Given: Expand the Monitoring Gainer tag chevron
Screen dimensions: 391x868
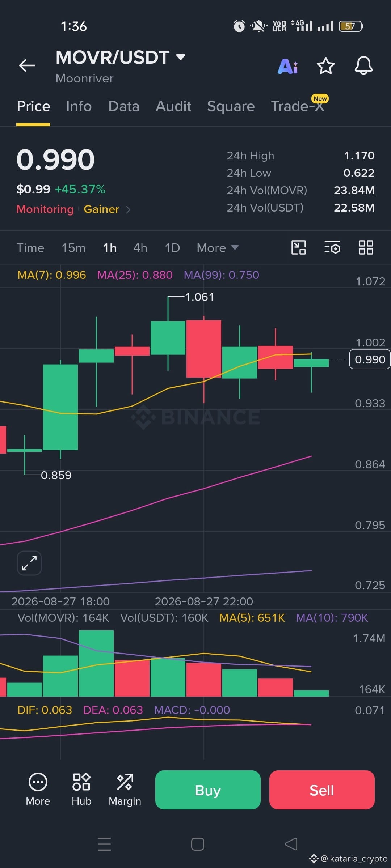Looking at the screenshot, I should pos(128,209).
